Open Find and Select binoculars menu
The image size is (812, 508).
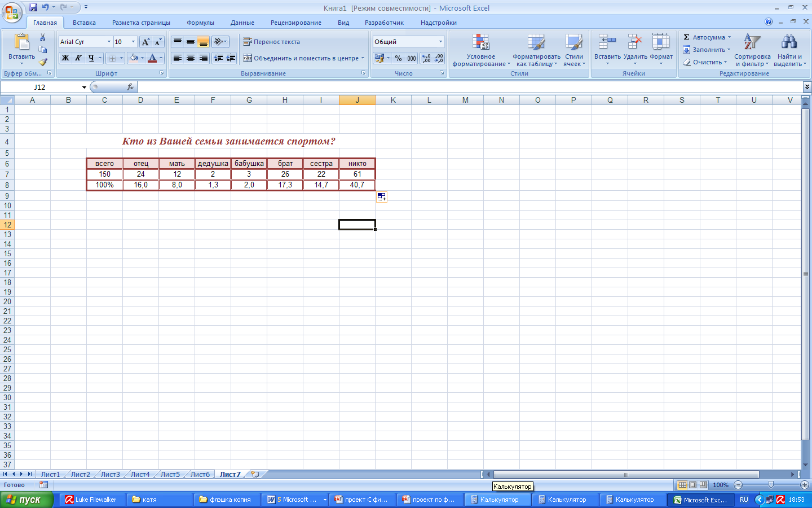[x=789, y=50]
